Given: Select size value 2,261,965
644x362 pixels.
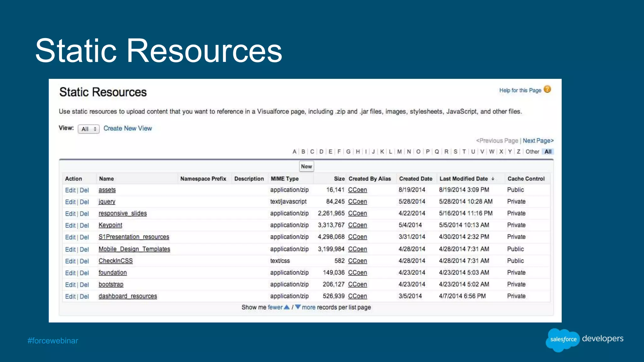Looking at the screenshot, I should tap(331, 213).
